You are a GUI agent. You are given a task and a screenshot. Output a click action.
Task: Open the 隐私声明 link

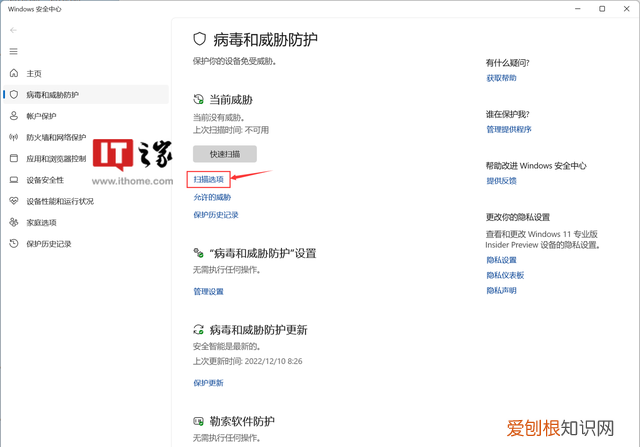click(502, 291)
